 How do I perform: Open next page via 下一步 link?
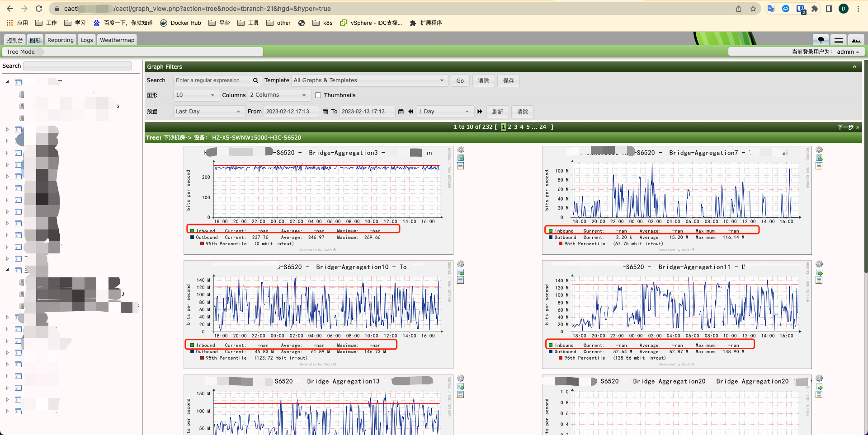coord(846,127)
